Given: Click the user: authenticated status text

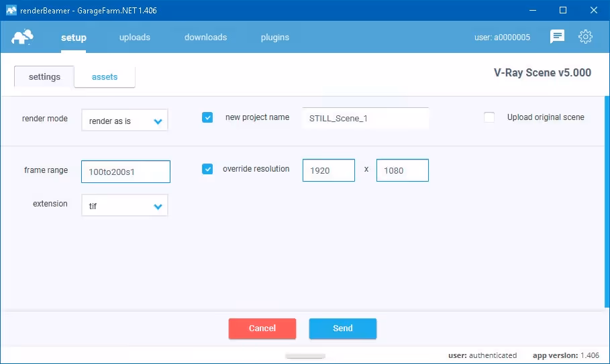Looking at the screenshot, I should (x=482, y=355).
